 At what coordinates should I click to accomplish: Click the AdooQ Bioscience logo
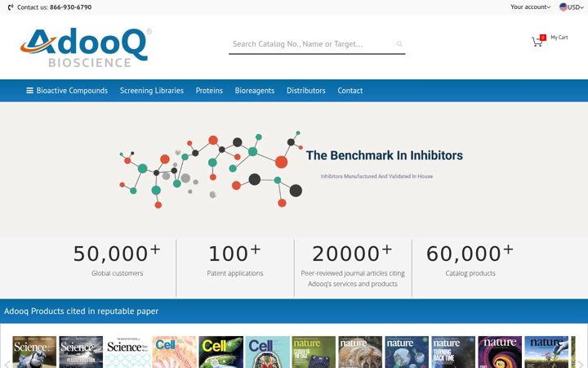[x=87, y=47]
